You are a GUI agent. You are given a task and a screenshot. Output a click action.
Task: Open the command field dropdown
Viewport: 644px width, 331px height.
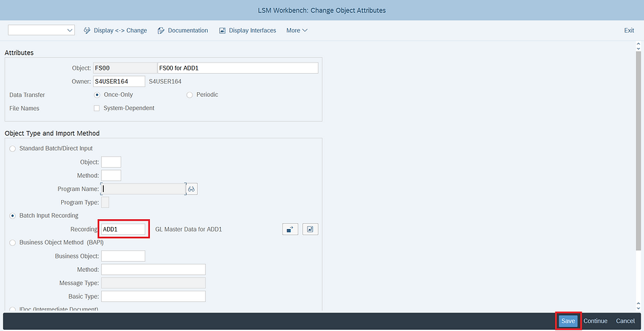pos(70,30)
